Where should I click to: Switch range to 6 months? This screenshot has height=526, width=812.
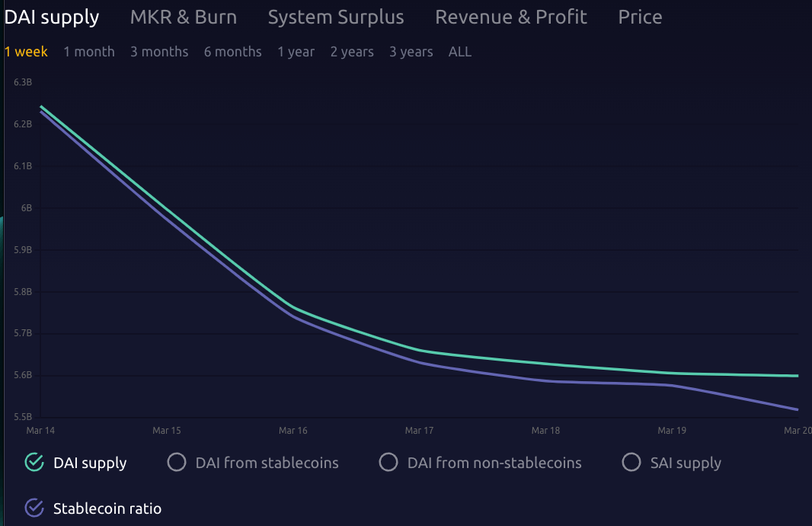232,52
